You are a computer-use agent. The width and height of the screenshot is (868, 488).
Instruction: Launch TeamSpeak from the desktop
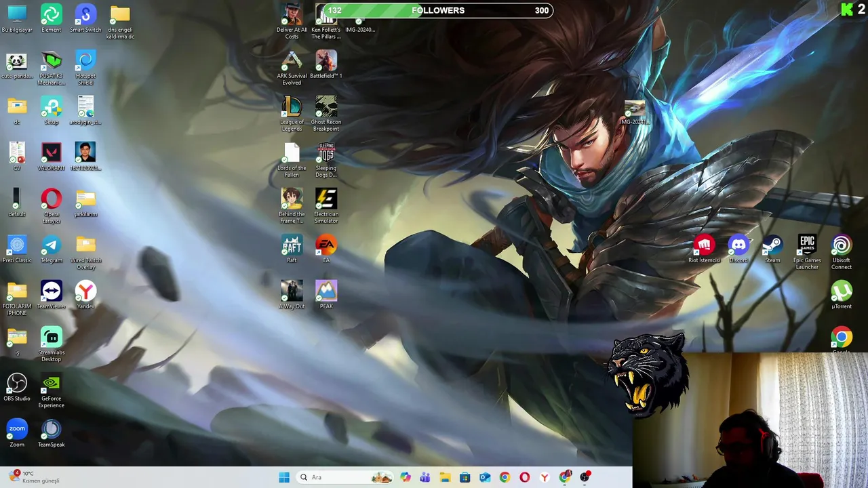click(x=51, y=433)
